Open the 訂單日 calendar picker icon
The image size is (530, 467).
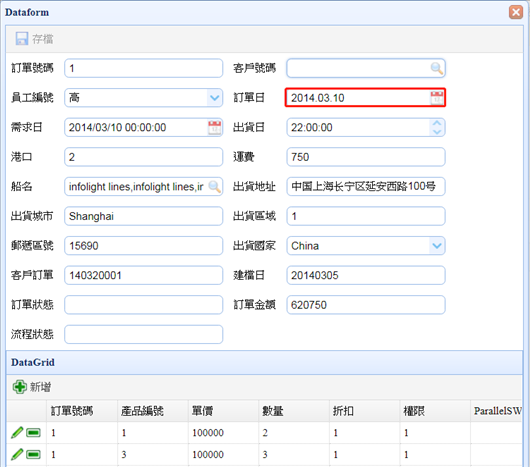pyautogui.click(x=437, y=98)
